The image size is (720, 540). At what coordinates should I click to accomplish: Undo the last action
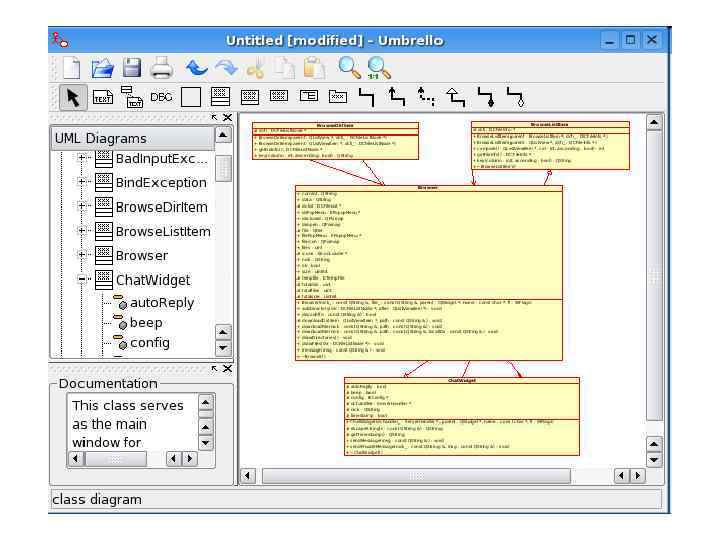pyautogui.click(x=197, y=68)
